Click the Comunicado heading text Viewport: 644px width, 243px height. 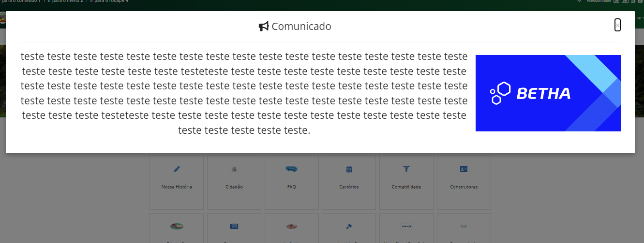point(301,27)
